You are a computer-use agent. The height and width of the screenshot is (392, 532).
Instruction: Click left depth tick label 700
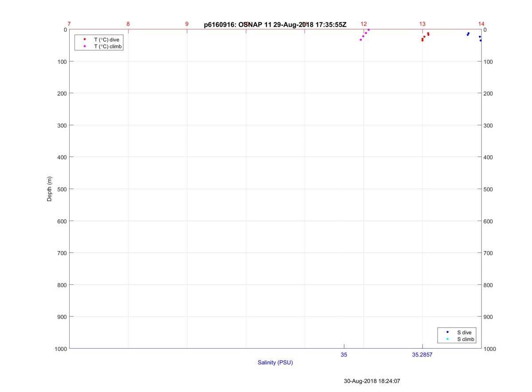[62, 253]
